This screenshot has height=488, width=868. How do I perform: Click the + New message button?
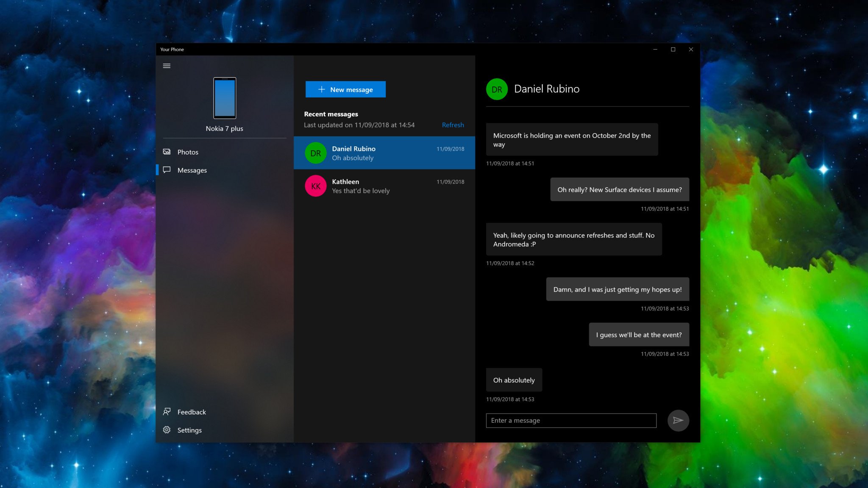[345, 89]
